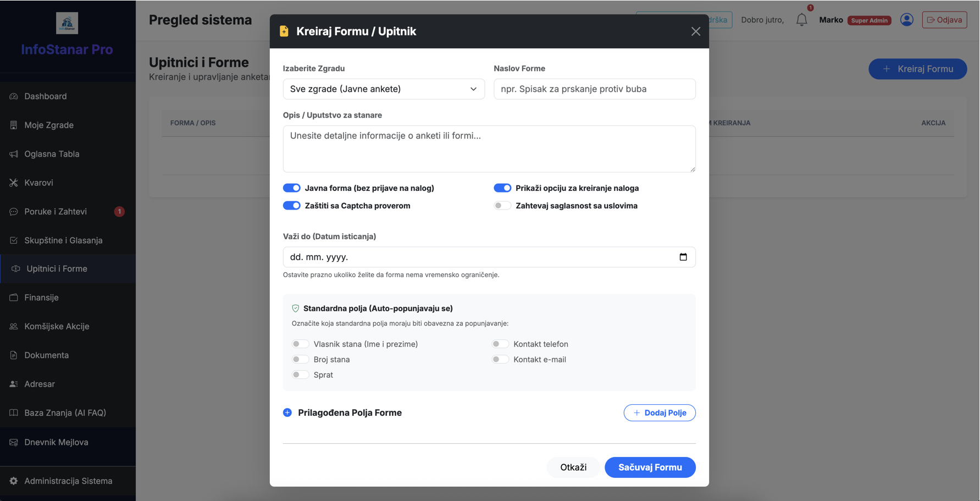This screenshot has height=501, width=980.
Task: Click the Administracija Sistema gear icon
Action: [14, 481]
